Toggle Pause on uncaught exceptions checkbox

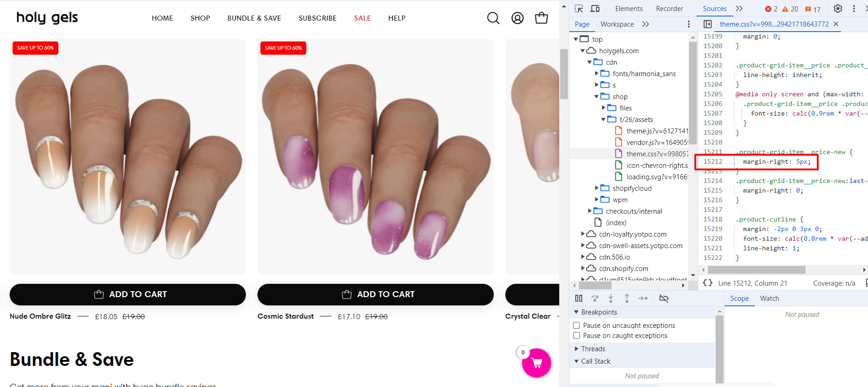click(x=577, y=325)
